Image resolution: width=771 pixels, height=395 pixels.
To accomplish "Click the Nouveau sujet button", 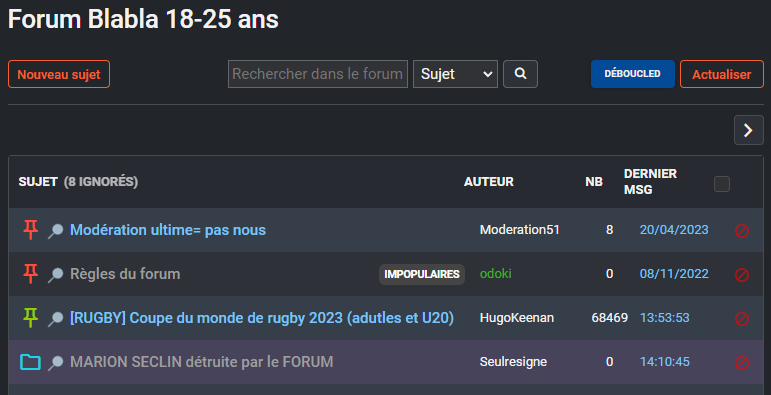I will [59, 74].
